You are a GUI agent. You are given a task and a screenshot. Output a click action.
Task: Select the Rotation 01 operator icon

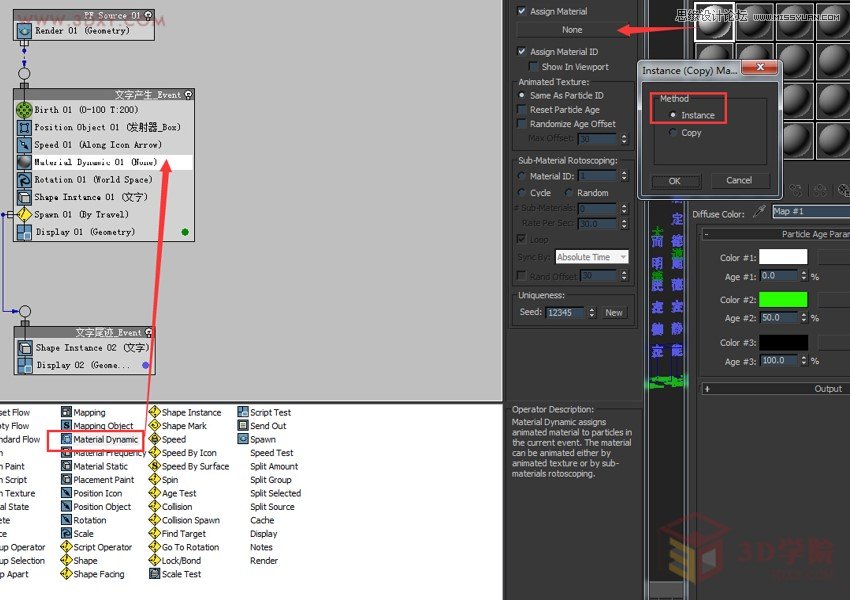click(x=24, y=179)
